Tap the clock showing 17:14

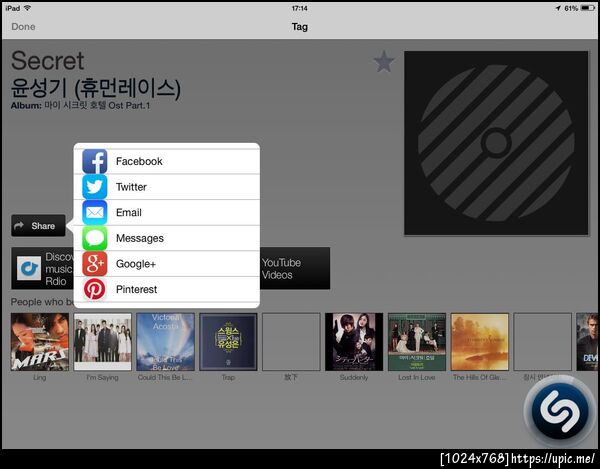(299, 8)
